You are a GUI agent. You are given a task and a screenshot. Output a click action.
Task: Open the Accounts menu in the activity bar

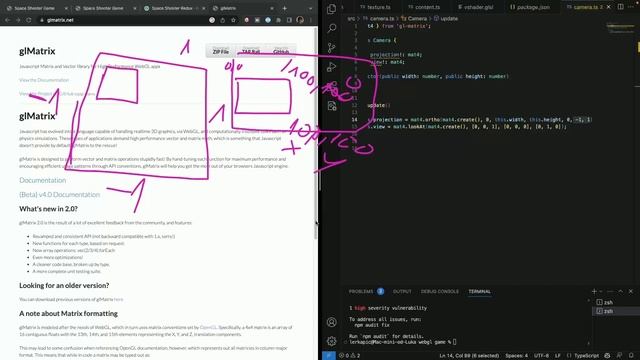coord(331,322)
